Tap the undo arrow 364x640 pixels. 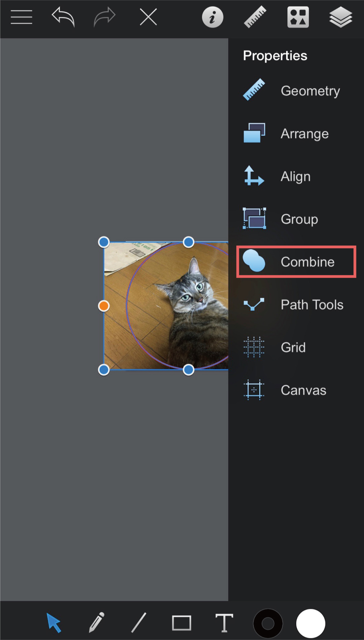(x=63, y=17)
